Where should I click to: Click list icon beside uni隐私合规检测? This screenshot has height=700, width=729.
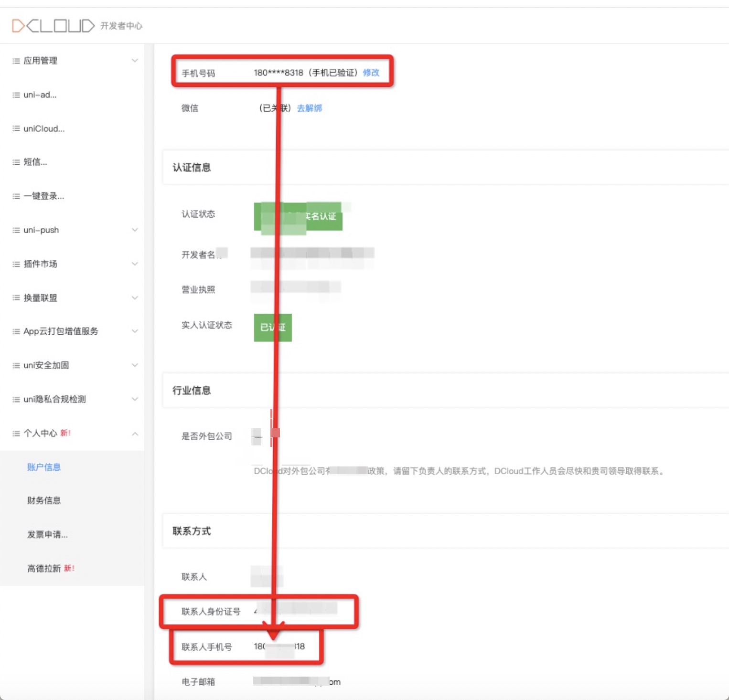click(16, 399)
